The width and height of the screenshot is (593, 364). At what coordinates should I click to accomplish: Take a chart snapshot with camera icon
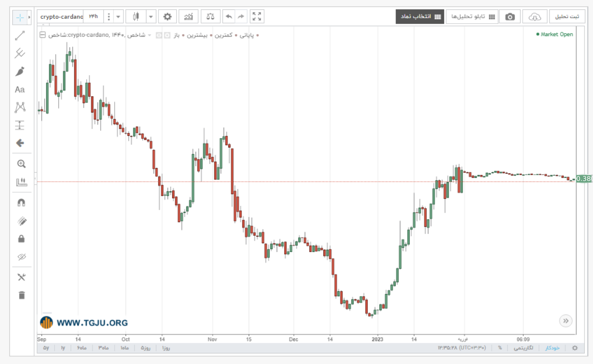click(510, 17)
